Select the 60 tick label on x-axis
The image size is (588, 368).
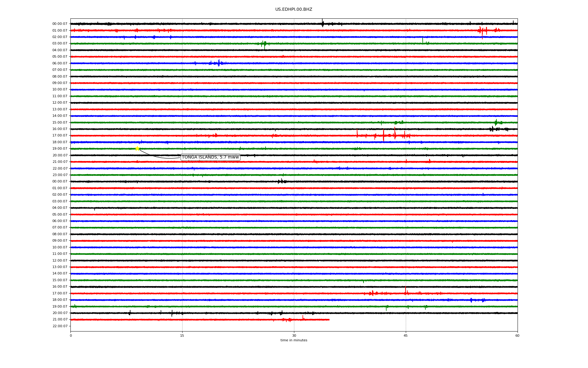517,335
